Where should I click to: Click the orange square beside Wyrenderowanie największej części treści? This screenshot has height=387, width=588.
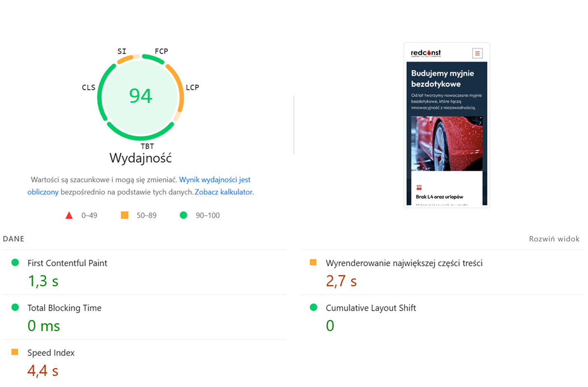313,262
